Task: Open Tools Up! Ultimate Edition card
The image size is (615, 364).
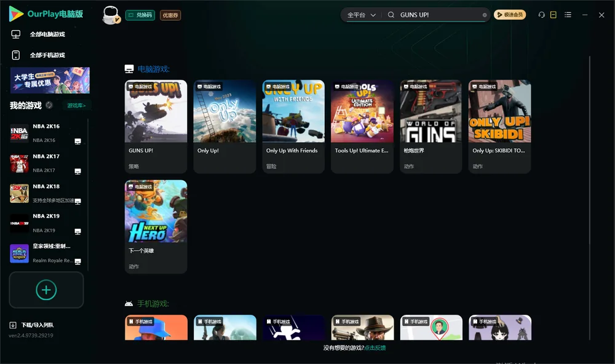Action: [362, 126]
